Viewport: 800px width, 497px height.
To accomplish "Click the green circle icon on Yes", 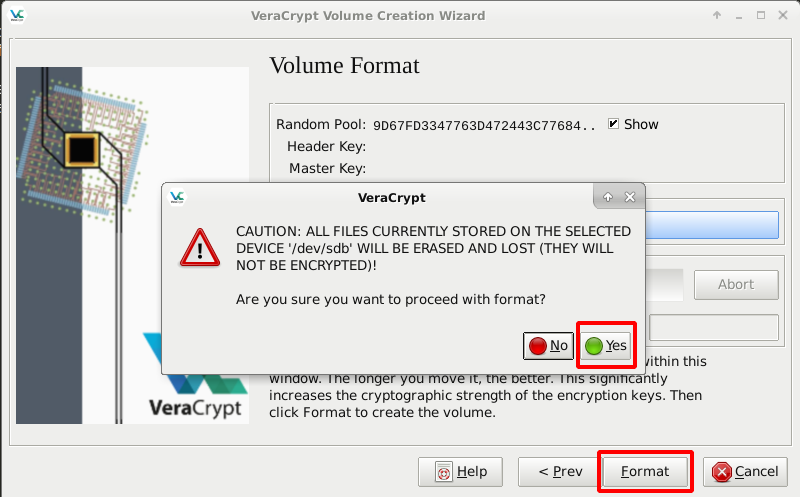I will [594, 346].
